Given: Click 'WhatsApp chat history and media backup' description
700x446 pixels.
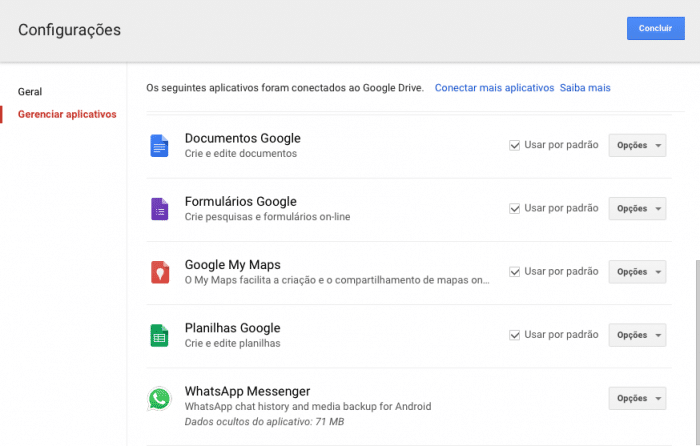Looking at the screenshot, I should click(308, 407).
